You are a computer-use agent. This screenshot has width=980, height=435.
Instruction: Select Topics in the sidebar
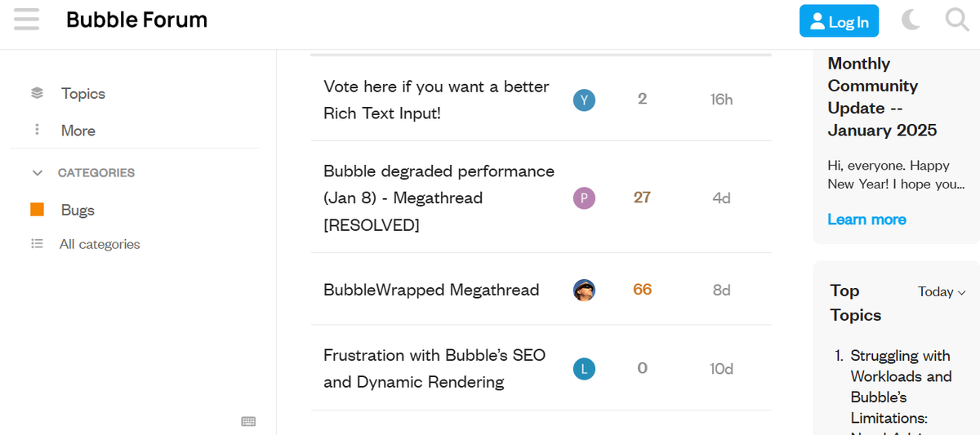(82, 94)
